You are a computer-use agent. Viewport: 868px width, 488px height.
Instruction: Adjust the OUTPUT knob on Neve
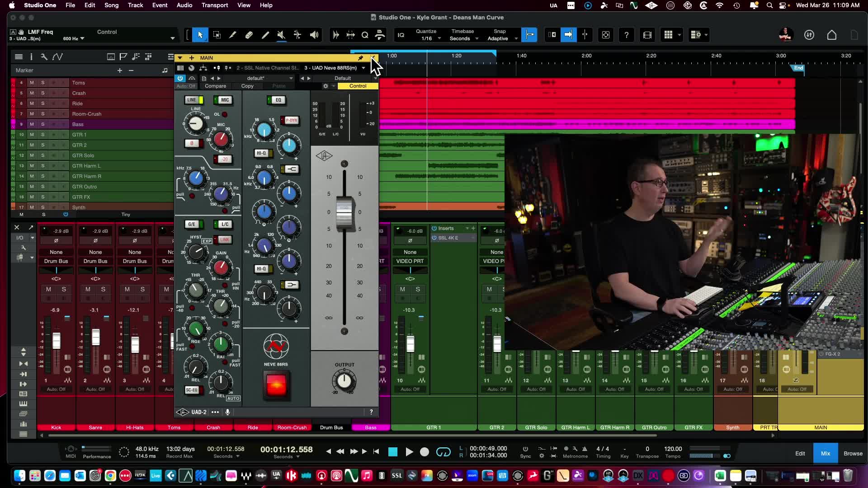pos(344,380)
